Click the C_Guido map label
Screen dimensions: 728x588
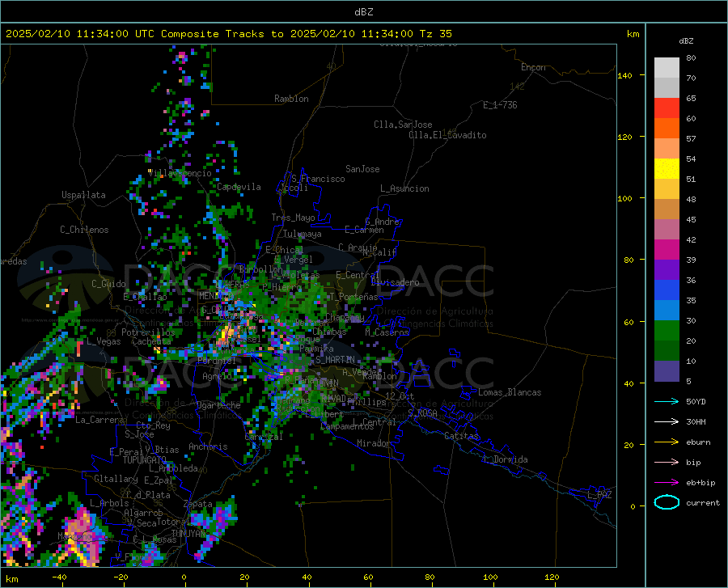click(x=108, y=284)
